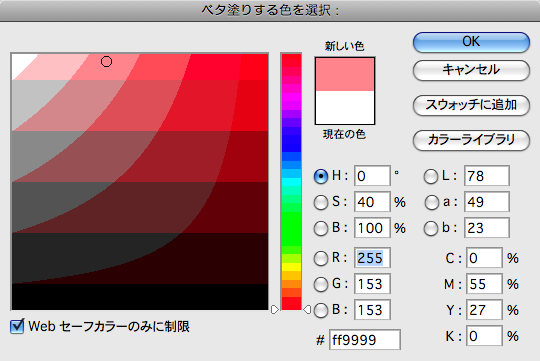The image size is (540, 361).
Task: Click the new color pink swatch
Action: click(345, 74)
